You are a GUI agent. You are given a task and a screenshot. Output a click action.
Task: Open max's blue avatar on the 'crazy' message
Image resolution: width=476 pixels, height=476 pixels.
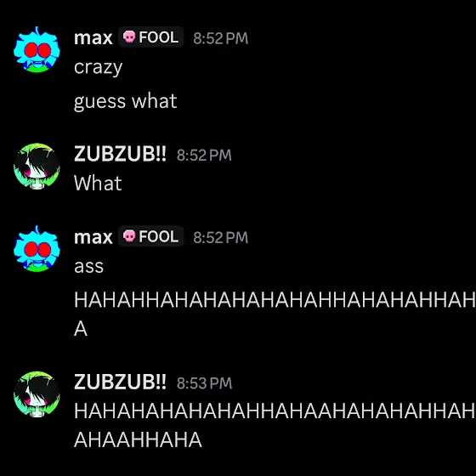pos(37,50)
